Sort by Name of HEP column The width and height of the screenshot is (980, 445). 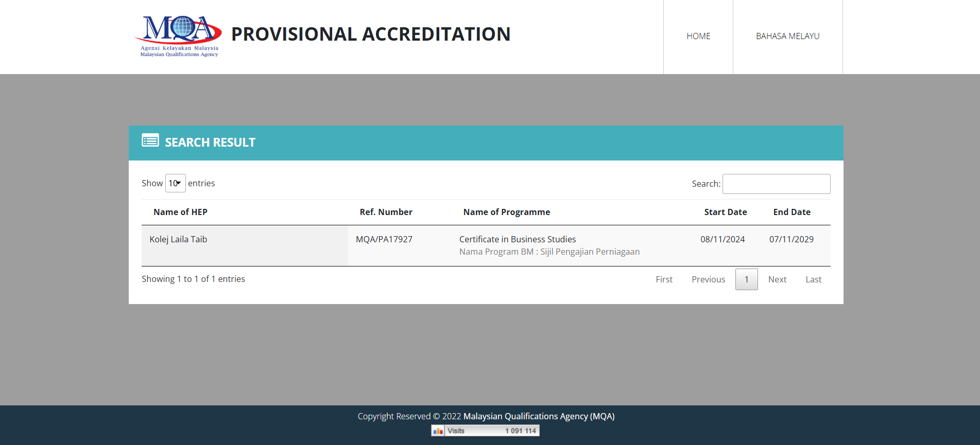[180, 212]
